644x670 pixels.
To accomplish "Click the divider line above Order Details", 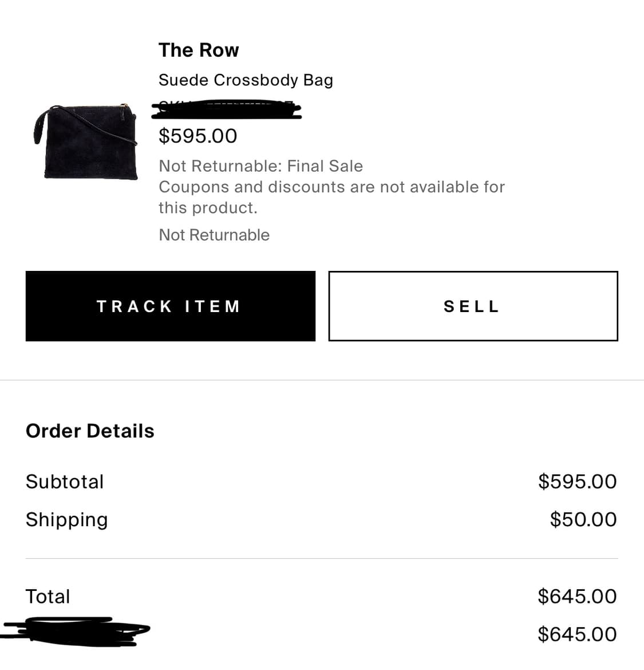I will (322, 380).
